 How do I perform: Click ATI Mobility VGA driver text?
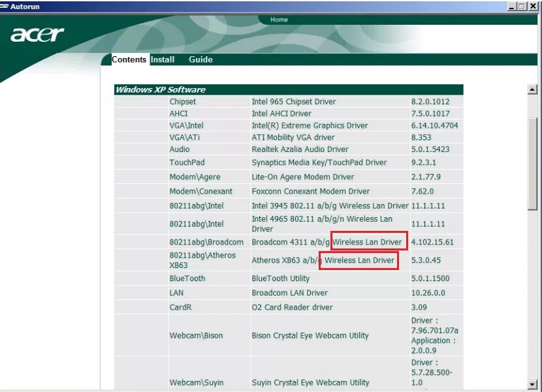click(293, 137)
